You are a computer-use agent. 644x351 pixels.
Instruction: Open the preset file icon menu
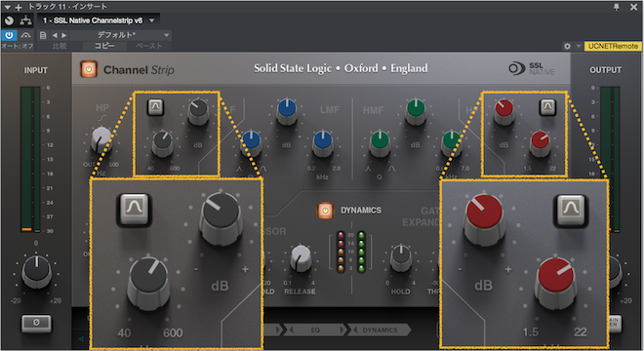coord(43,35)
